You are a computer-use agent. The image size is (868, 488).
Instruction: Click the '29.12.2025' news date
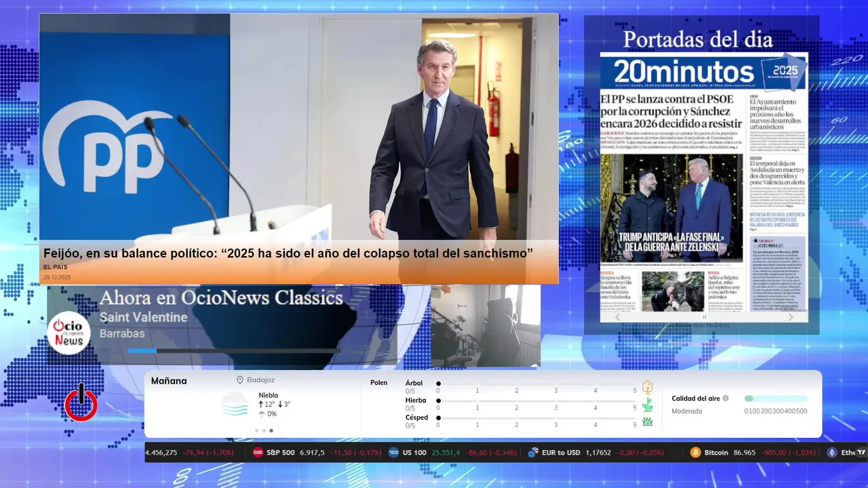point(57,277)
